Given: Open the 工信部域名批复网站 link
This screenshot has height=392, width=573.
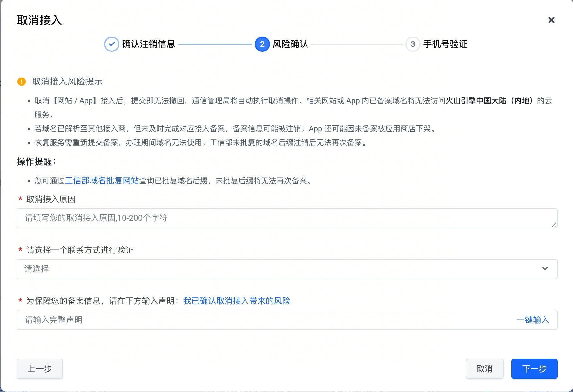Looking at the screenshot, I should (x=102, y=181).
